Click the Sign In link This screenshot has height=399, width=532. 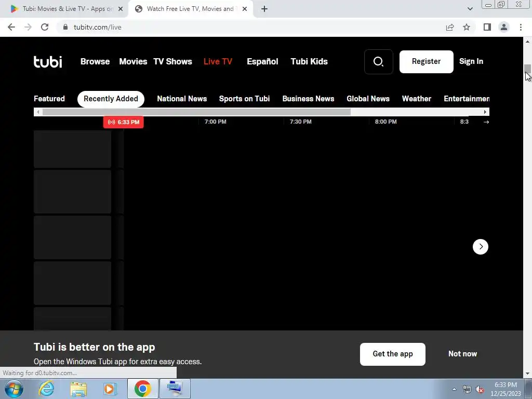click(x=471, y=61)
